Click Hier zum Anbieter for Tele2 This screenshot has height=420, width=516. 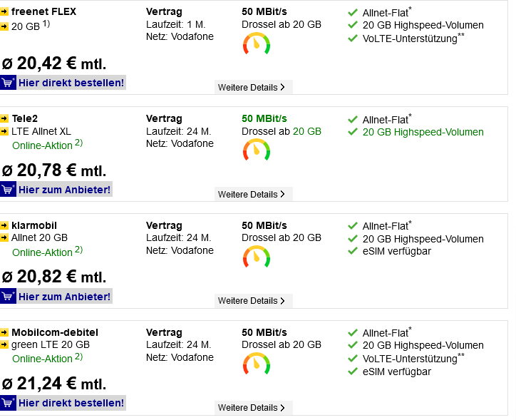[64, 190]
